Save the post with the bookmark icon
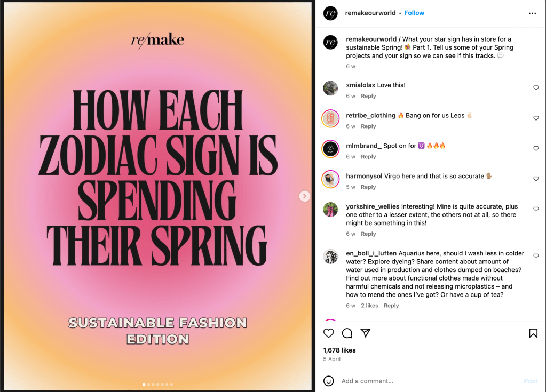Screen dimensions: 546x392 pyautogui.click(x=533, y=333)
